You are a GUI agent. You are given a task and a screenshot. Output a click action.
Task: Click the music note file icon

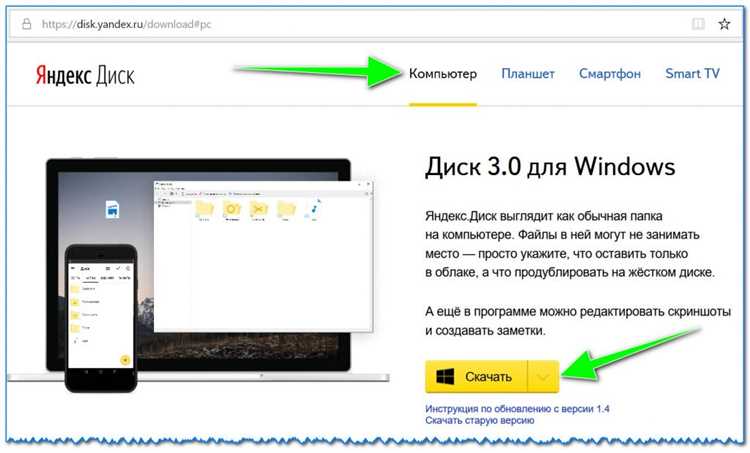[x=314, y=207]
